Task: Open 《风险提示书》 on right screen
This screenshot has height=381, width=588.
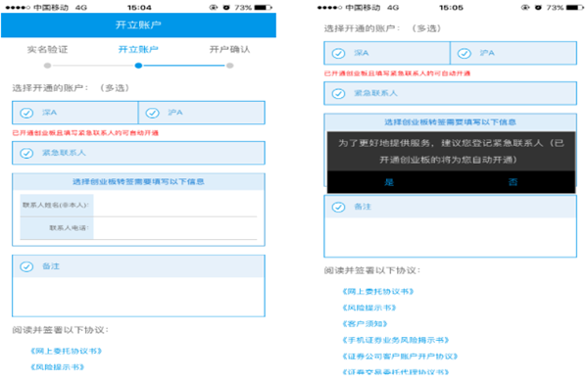Action: tap(369, 308)
